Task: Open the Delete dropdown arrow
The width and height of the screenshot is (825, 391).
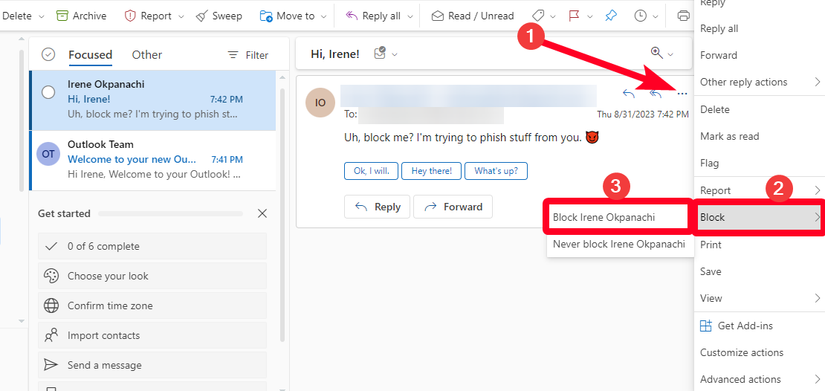Action: tap(42, 16)
